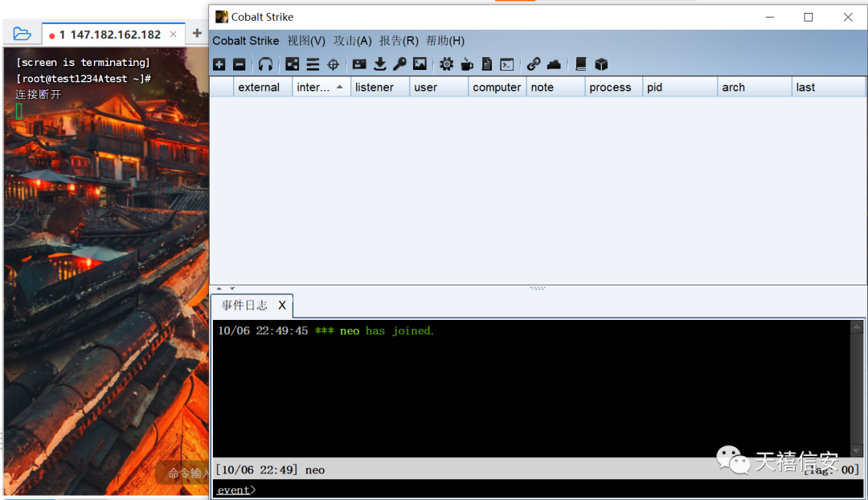Close the 事件日志 tab

click(282, 305)
